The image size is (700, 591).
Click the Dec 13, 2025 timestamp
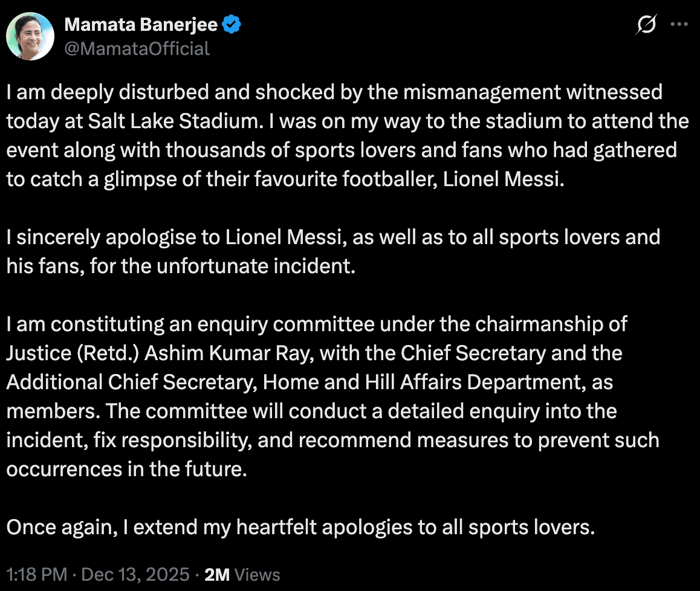(135, 575)
